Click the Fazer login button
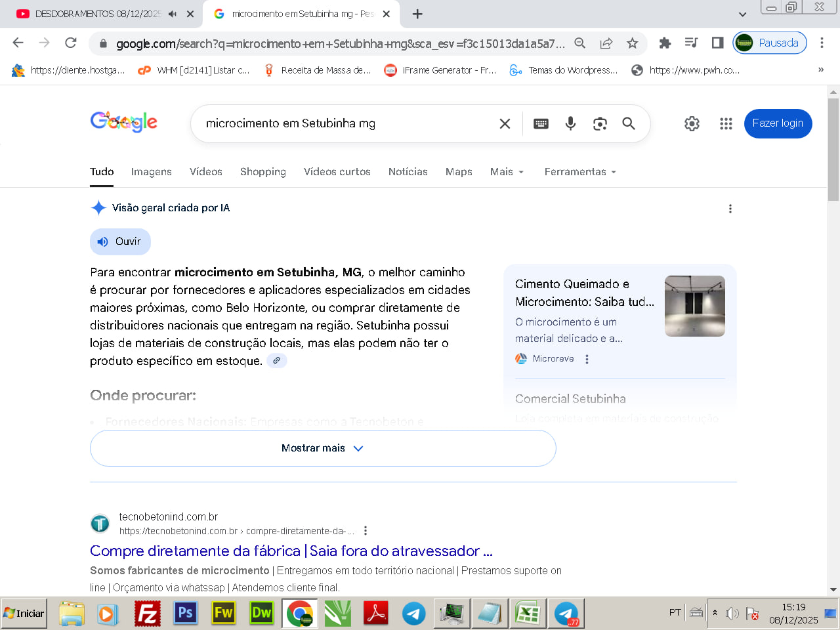The width and height of the screenshot is (840, 630). point(778,123)
